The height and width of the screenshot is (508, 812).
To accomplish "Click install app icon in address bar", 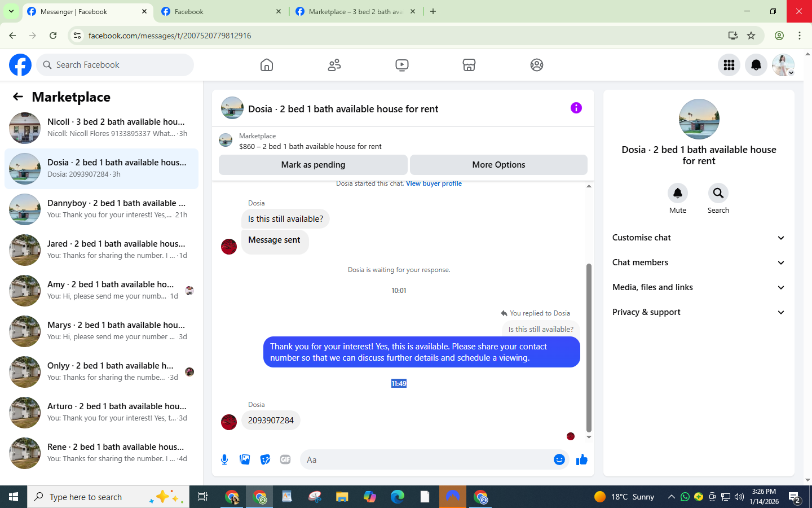I will click(x=733, y=36).
